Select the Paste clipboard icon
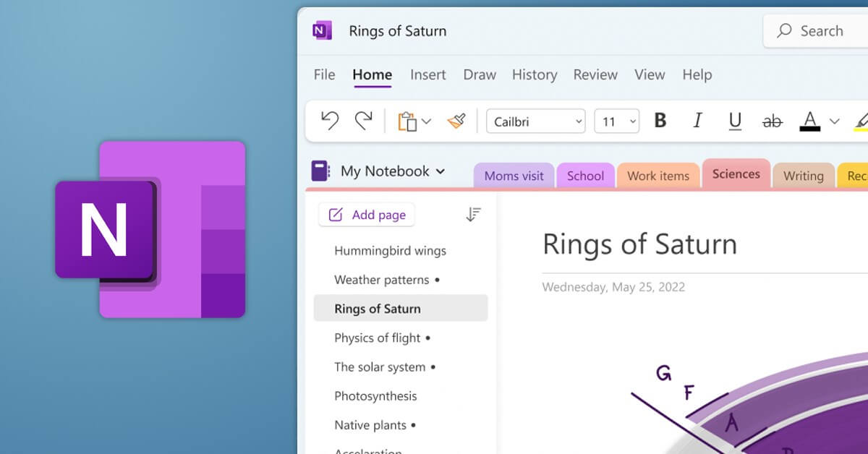 click(x=407, y=121)
